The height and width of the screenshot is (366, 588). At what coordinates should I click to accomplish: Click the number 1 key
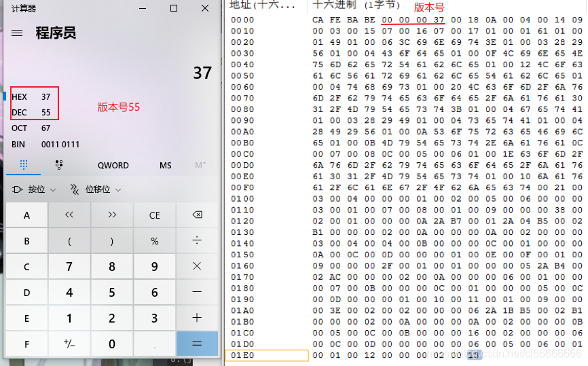[69, 318]
